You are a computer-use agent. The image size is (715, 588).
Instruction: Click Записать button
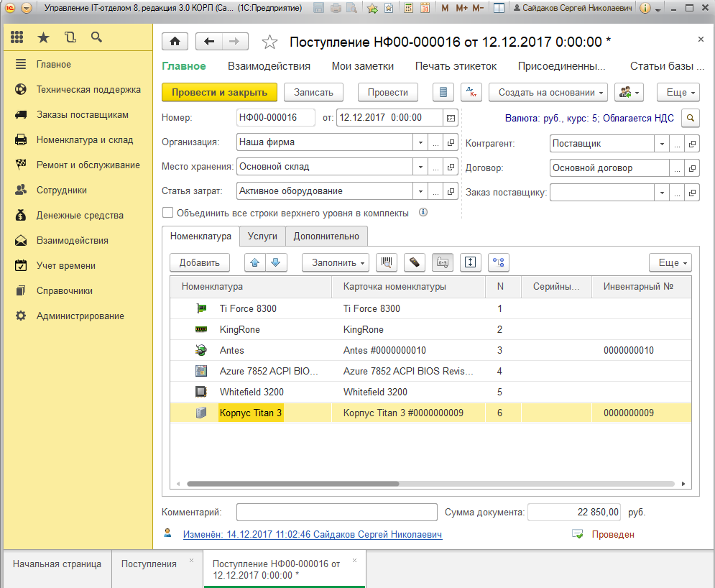pyautogui.click(x=313, y=92)
